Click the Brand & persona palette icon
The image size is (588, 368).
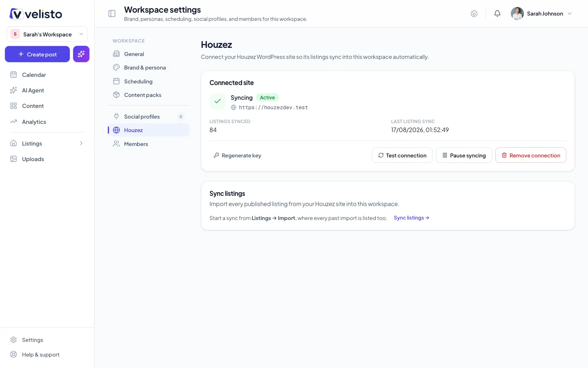click(x=116, y=67)
